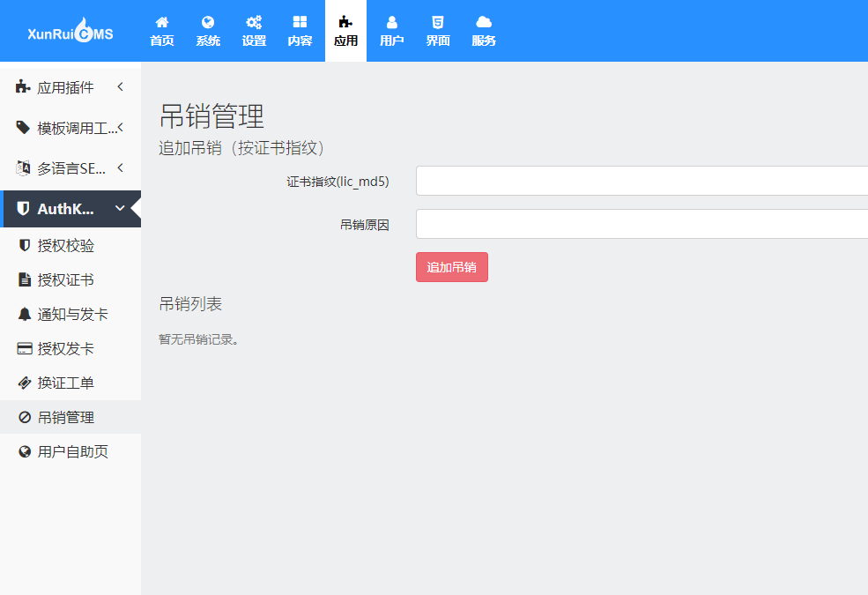Open 授权发卡 menu entry

(66, 349)
